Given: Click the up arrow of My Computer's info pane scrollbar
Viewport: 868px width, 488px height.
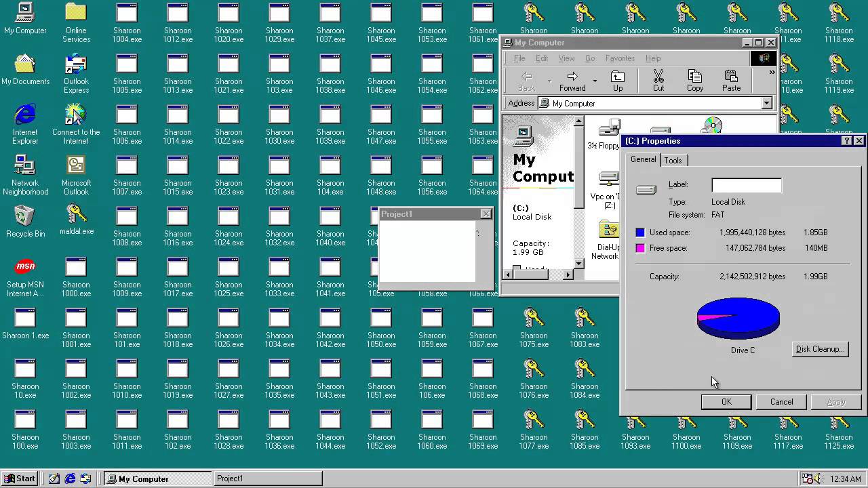Looking at the screenshot, I should click(578, 122).
